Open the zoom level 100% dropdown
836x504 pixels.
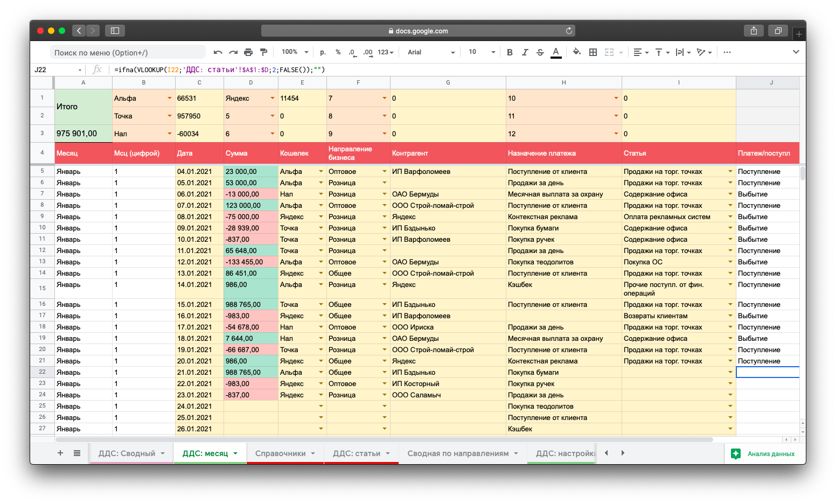[295, 52]
